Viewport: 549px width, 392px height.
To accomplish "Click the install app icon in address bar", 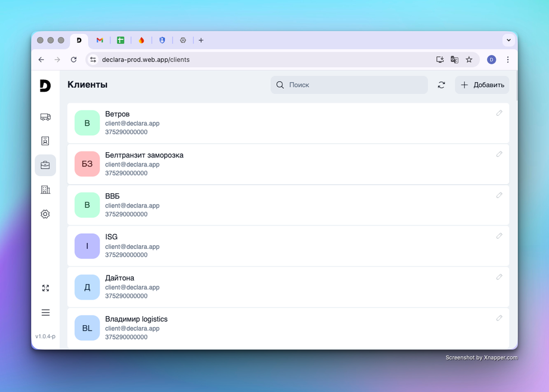I will point(440,60).
